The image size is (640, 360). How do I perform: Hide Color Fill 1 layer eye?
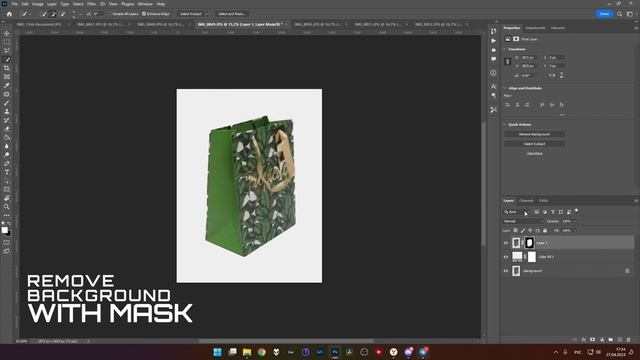506,257
